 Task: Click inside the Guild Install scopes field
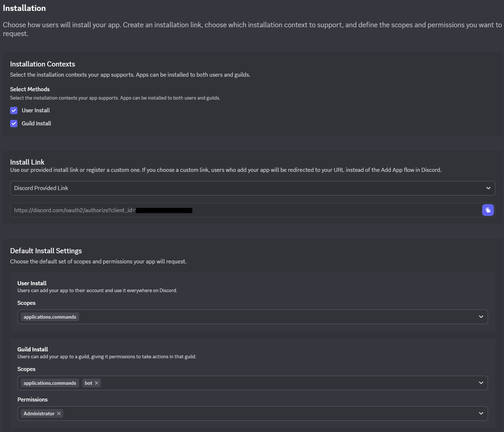pyautogui.click(x=283, y=383)
